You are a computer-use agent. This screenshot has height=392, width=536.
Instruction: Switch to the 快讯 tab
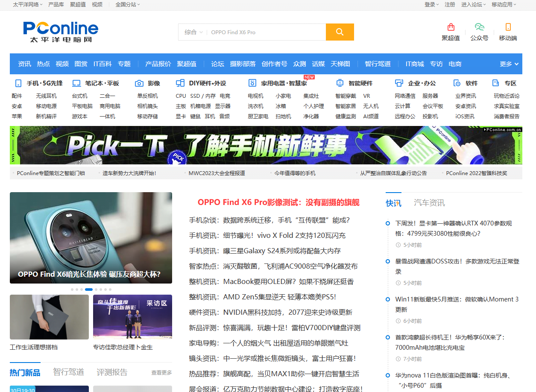point(393,203)
